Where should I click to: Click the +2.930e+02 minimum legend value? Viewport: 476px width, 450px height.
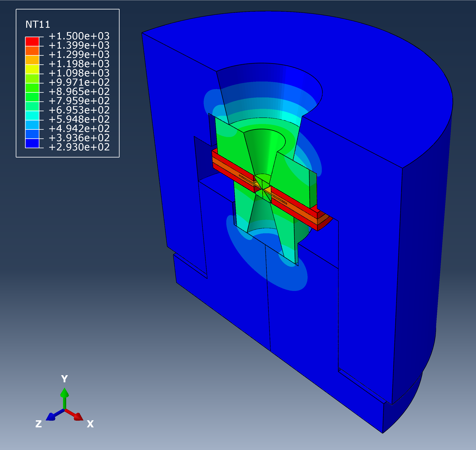(79, 147)
